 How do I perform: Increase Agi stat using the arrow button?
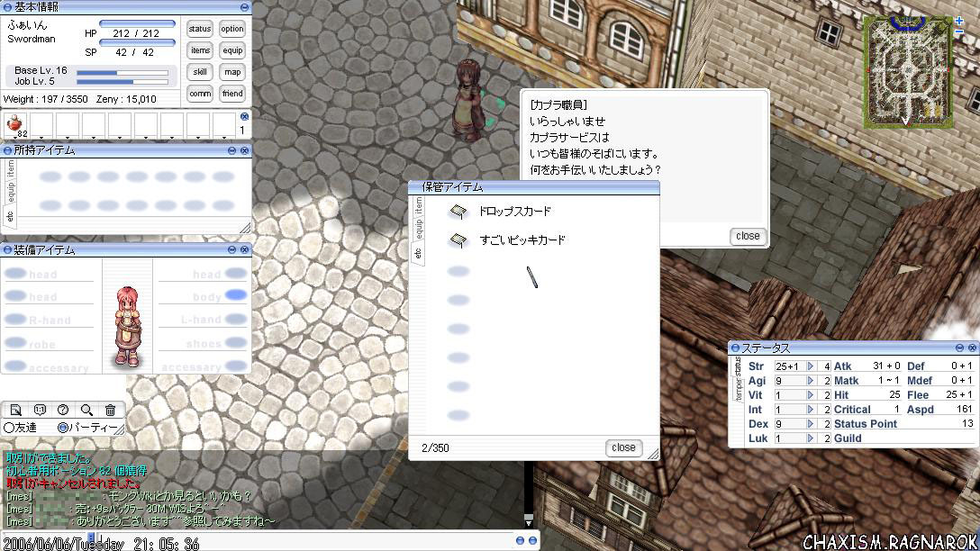(x=811, y=381)
